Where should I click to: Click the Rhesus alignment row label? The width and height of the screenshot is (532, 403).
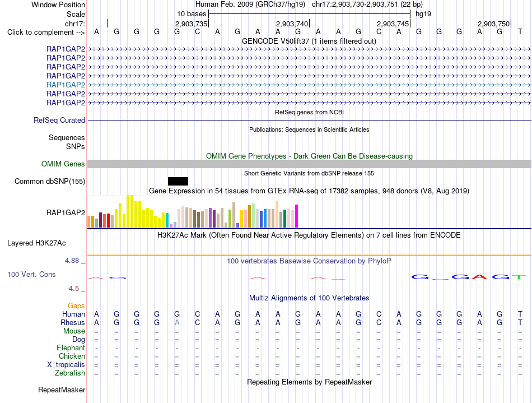(x=73, y=322)
